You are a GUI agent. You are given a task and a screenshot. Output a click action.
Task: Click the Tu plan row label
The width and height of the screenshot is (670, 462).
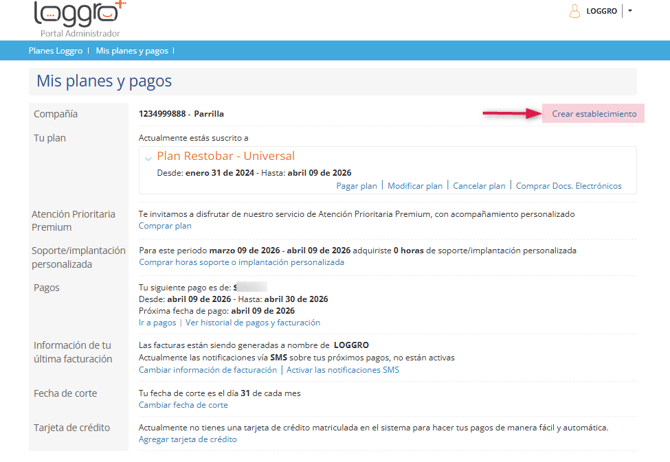tap(50, 138)
